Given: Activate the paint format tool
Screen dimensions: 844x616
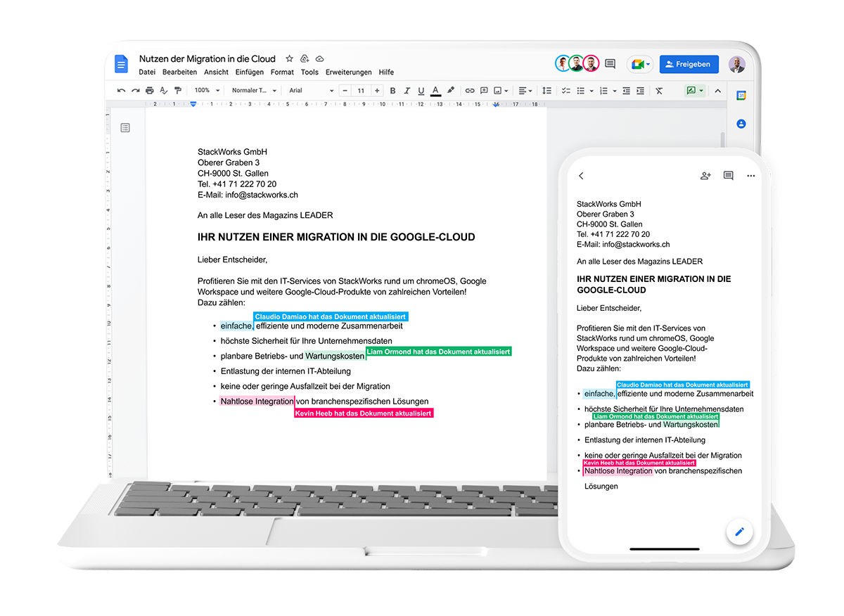Looking at the screenshot, I should tap(177, 91).
